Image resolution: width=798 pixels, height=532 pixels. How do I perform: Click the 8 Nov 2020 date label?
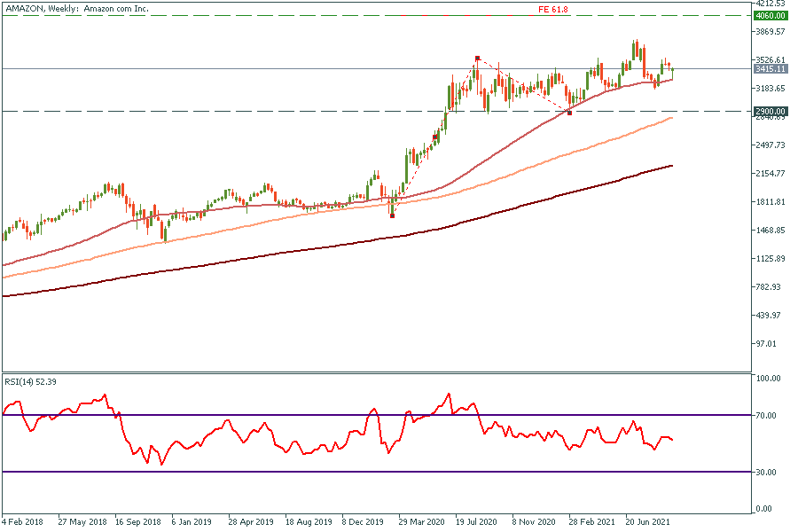click(x=534, y=523)
